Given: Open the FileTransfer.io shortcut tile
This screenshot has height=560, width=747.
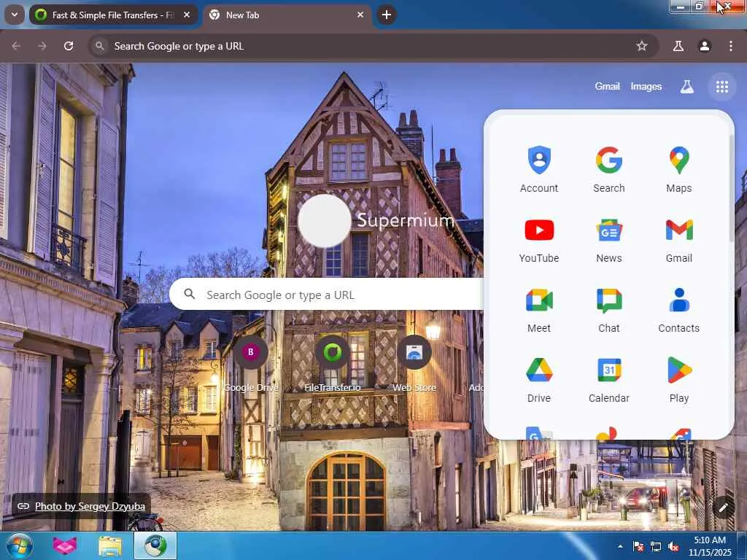Looking at the screenshot, I should point(333,363).
